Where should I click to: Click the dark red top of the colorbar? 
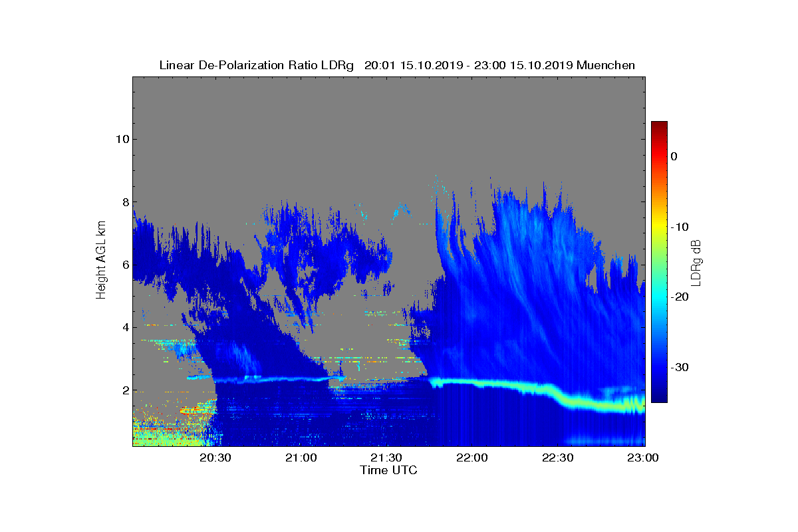coord(659,126)
